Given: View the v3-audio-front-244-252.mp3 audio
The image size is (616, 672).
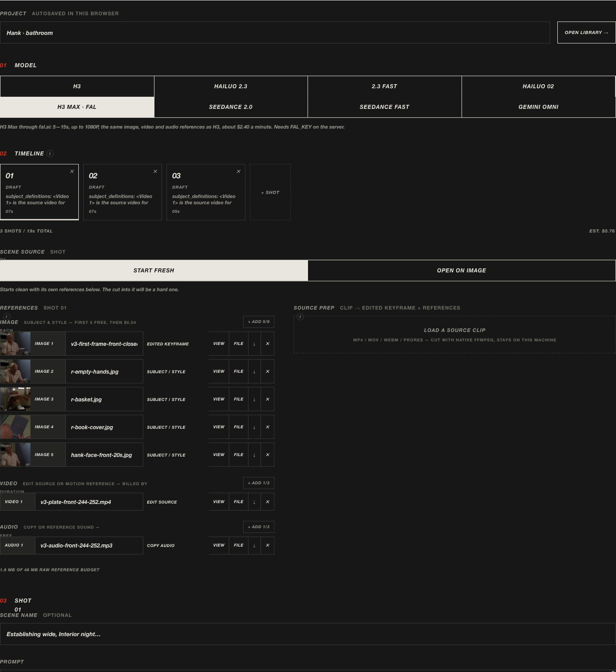Looking at the screenshot, I should click(219, 545).
